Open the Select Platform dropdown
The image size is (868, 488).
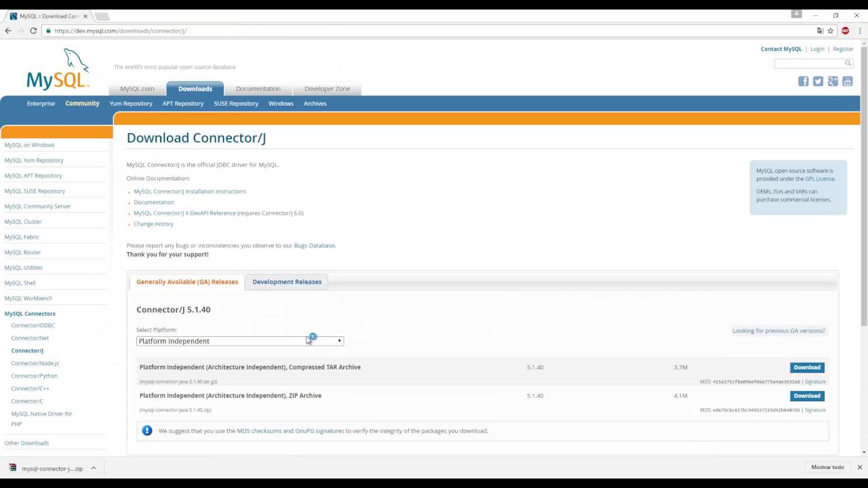pos(240,341)
